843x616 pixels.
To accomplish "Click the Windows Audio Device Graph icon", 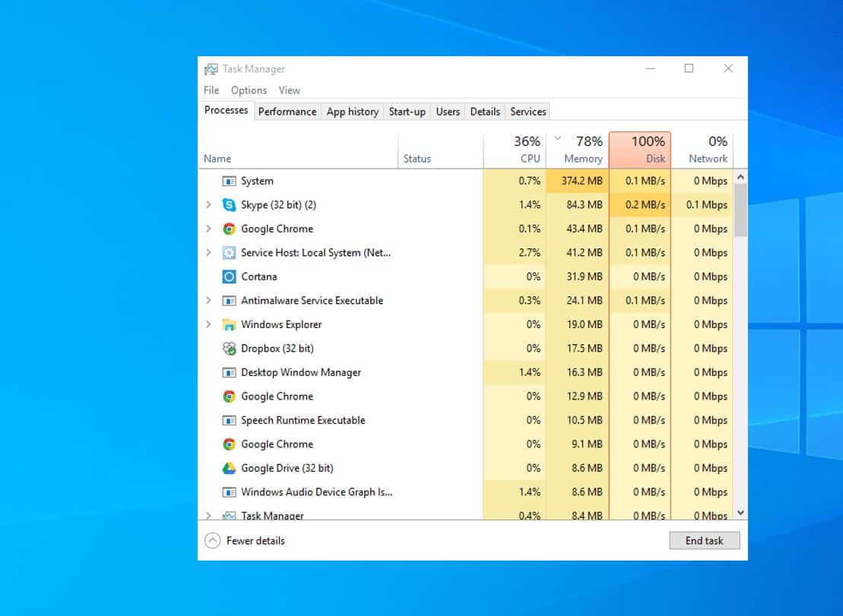I will click(229, 492).
